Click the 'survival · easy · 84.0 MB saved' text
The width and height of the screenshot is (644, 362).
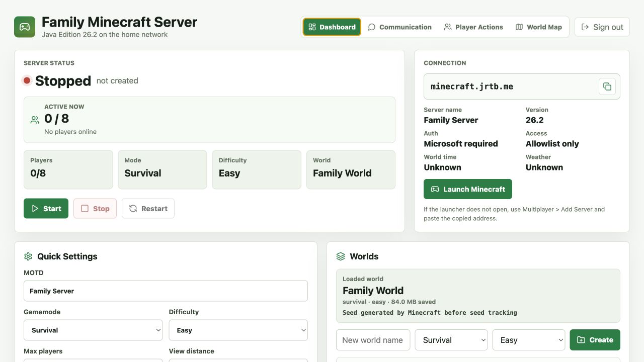coord(389,302)
